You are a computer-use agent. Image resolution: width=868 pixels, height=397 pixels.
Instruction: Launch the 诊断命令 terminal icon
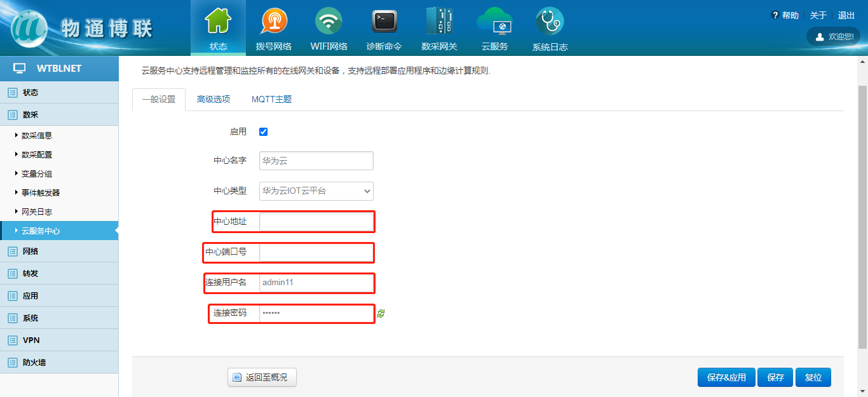point(384,22)
